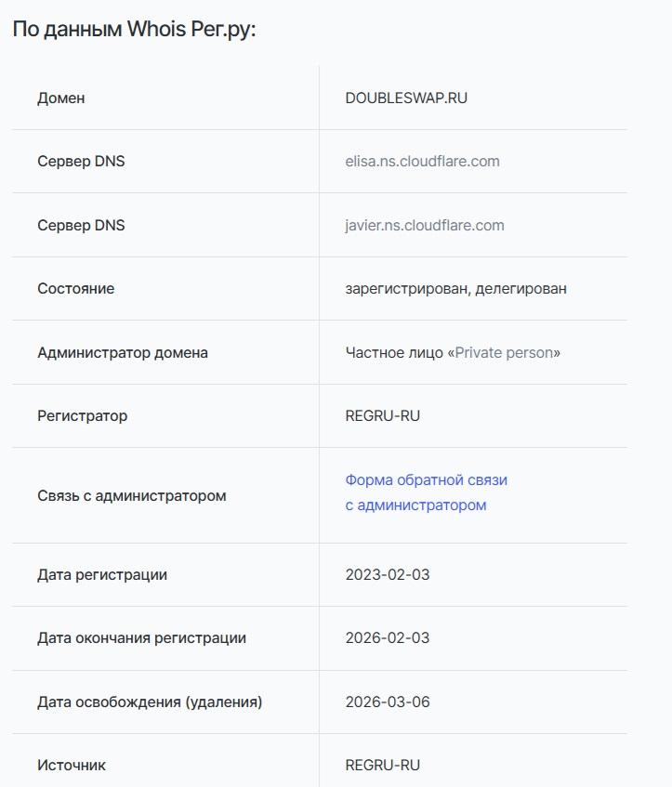Click the REGRU-RU value in Регистратор row

pyautogui.click(x=382, y=416)
